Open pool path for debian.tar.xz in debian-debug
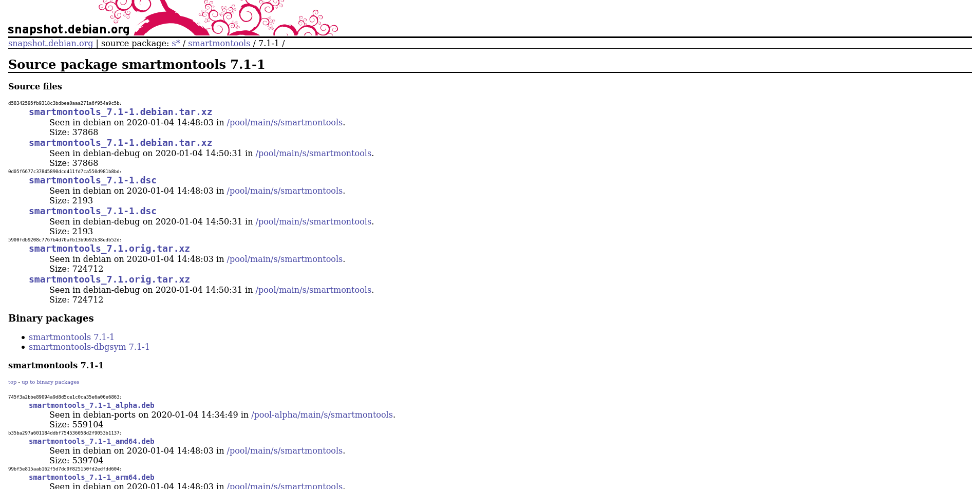The height and width of the screenshot is (489, 980). pos(313,153)
